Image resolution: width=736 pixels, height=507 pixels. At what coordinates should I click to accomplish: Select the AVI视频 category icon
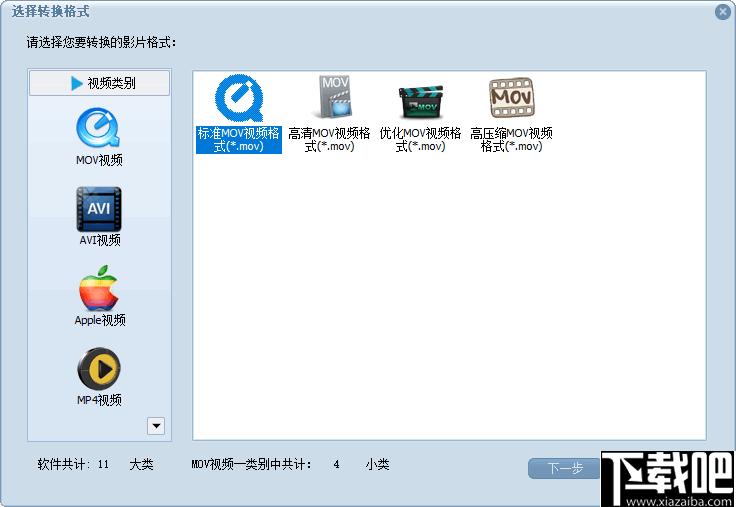pos(99,209)
